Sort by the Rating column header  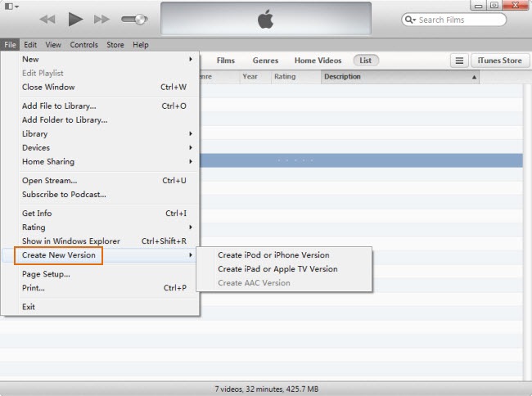pos(295,77)
